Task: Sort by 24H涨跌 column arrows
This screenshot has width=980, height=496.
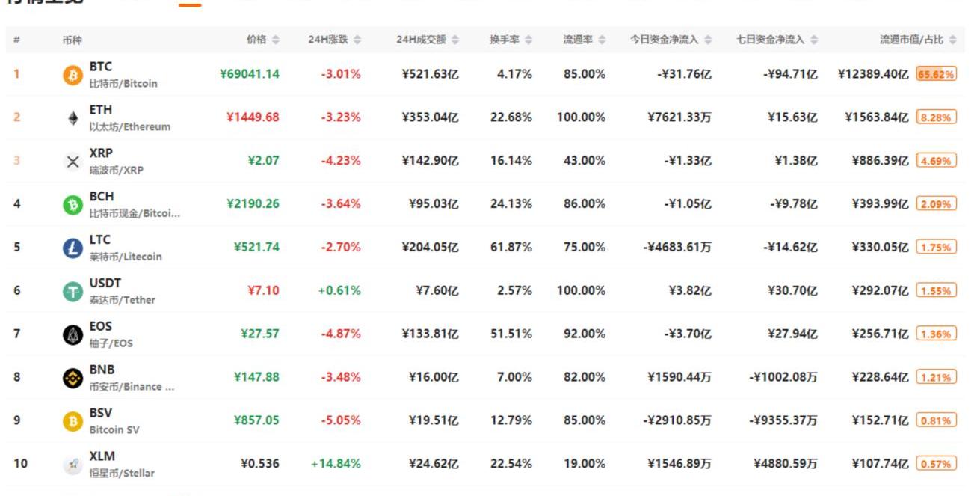Action: coord(357,40)
